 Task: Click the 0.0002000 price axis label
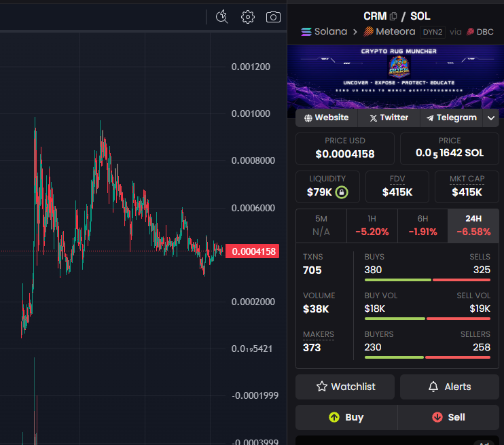click(x=253, y=302)
